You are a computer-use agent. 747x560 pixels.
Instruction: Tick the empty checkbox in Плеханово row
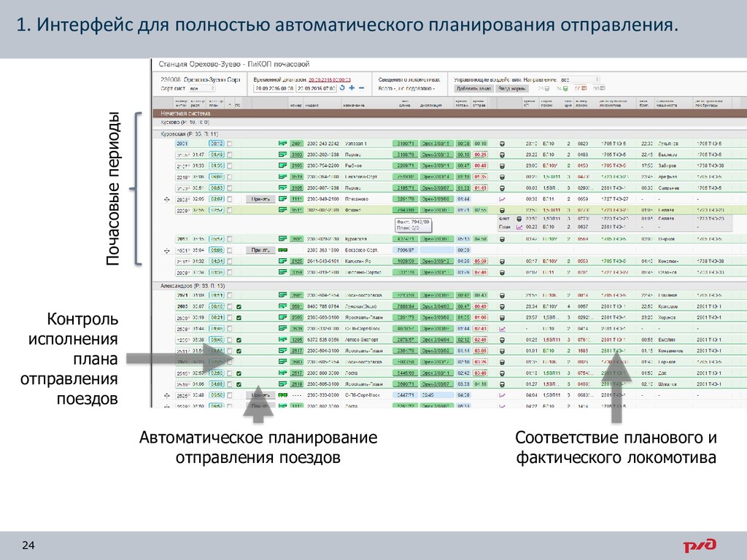(230, 199)
